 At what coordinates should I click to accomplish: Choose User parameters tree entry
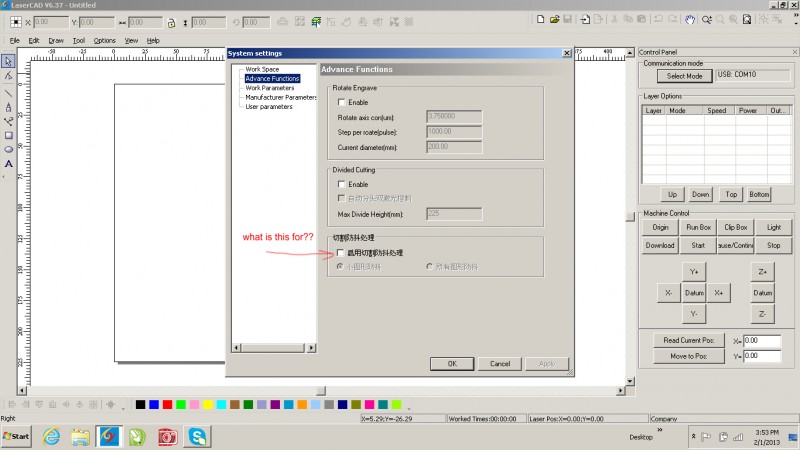(269, 106)
